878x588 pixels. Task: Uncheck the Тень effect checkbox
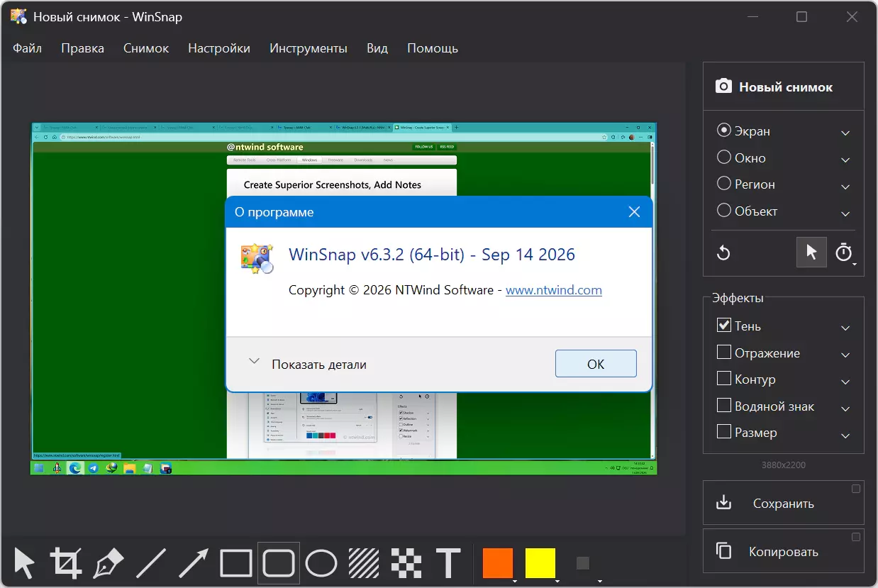pyautogui.click(x=724, y=325)
